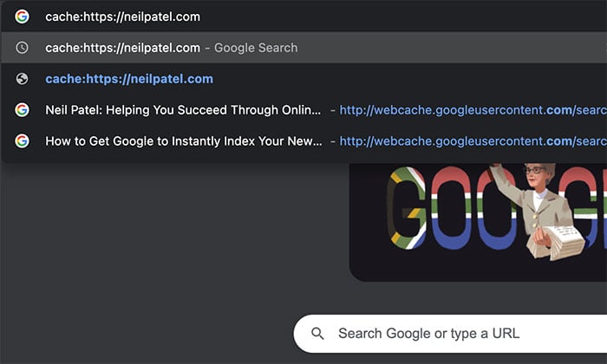Click the clock history icon beside first suggestion
Viewport: 607px width, 364px height.
click(22, 48)
